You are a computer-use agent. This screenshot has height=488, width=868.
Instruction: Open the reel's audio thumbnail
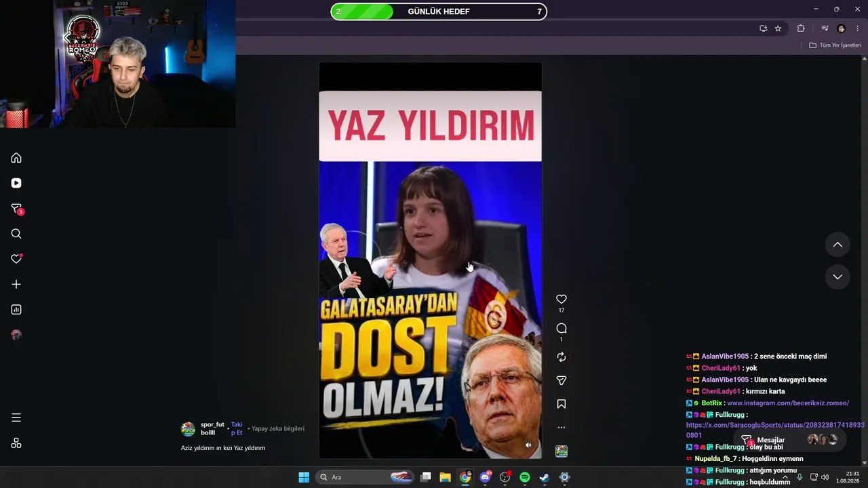pyautogui.click(x=561, y=451)
